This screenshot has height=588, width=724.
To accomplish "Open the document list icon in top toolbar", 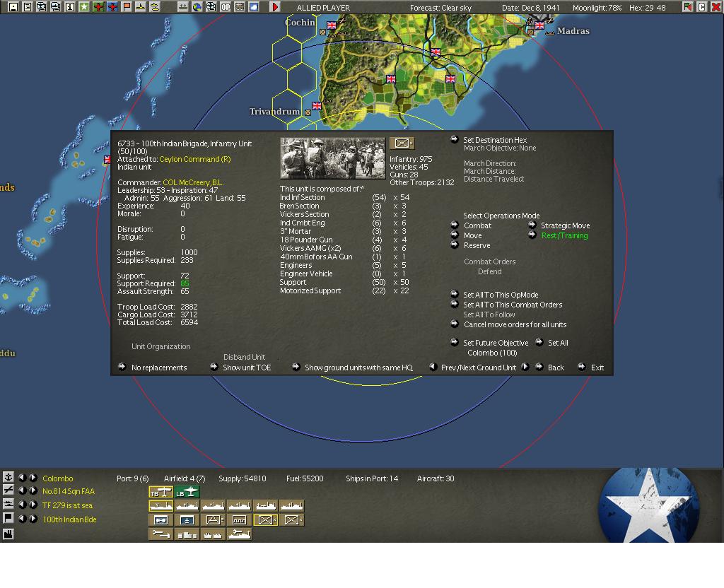I will tap(28, 7).
